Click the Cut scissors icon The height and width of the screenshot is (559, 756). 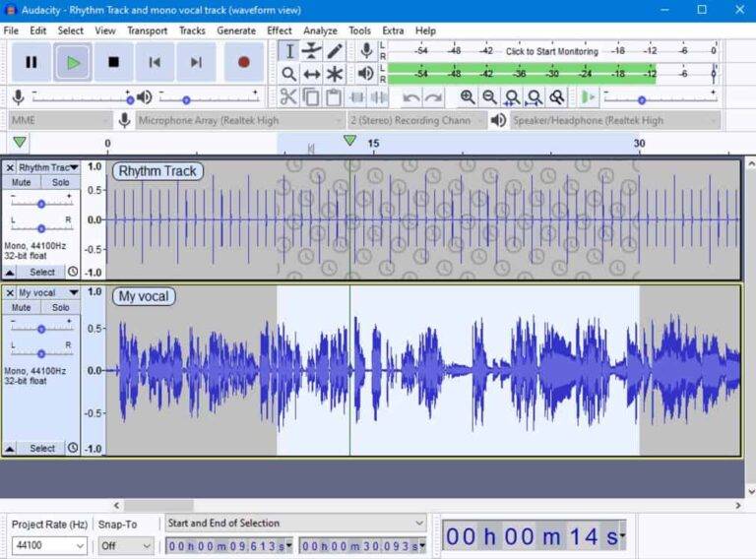[288, 96]
